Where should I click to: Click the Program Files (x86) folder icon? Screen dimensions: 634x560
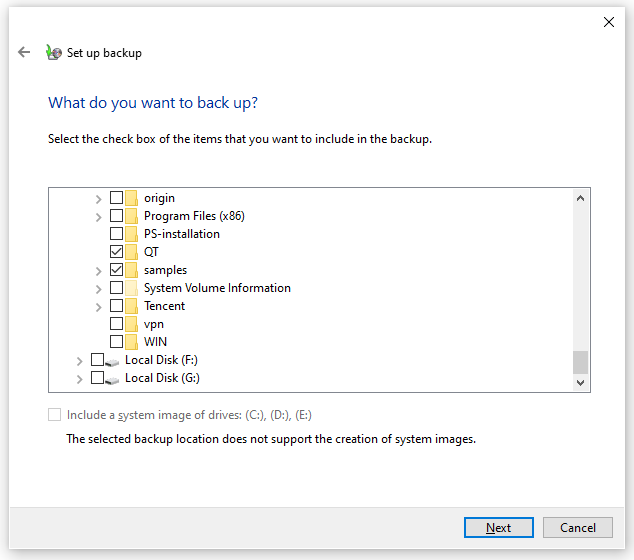[131, 216]
